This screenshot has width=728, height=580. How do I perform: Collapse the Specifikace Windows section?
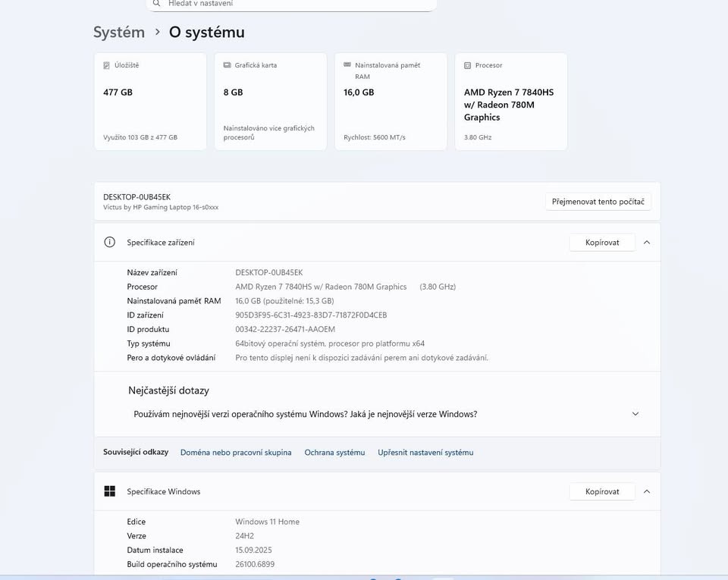pos(646,491)
